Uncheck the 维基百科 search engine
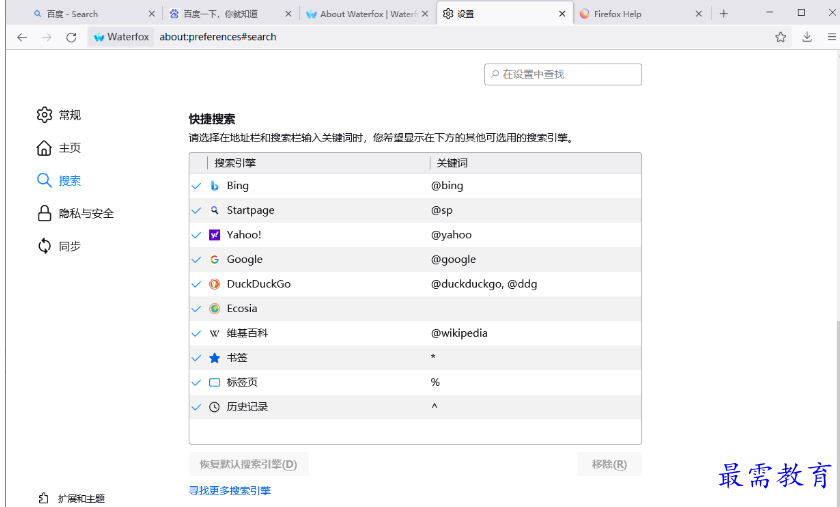Screen dimensions: 840x507 pos(196,333)
